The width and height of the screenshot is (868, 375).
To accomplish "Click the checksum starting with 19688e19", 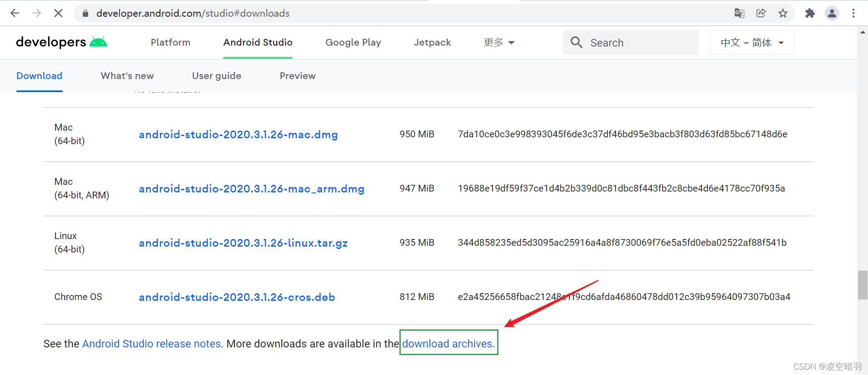I will coord(621,188).
